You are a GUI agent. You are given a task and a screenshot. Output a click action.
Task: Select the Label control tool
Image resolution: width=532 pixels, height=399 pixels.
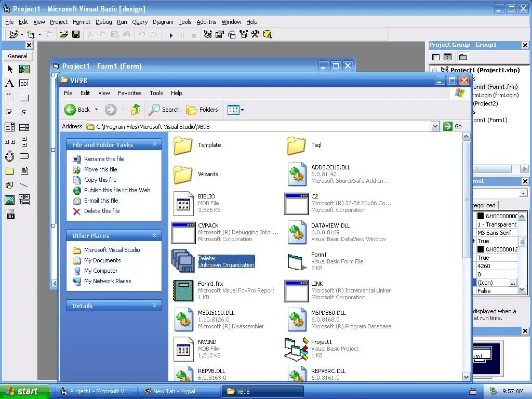coord(10,84)
